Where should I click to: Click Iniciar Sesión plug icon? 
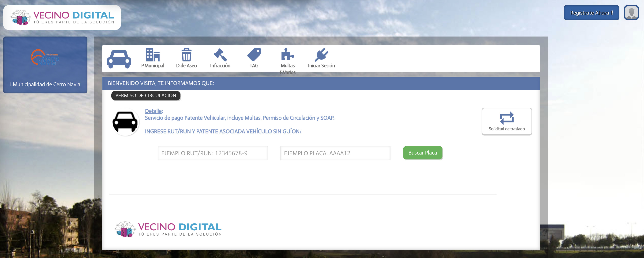click(321, 55)
